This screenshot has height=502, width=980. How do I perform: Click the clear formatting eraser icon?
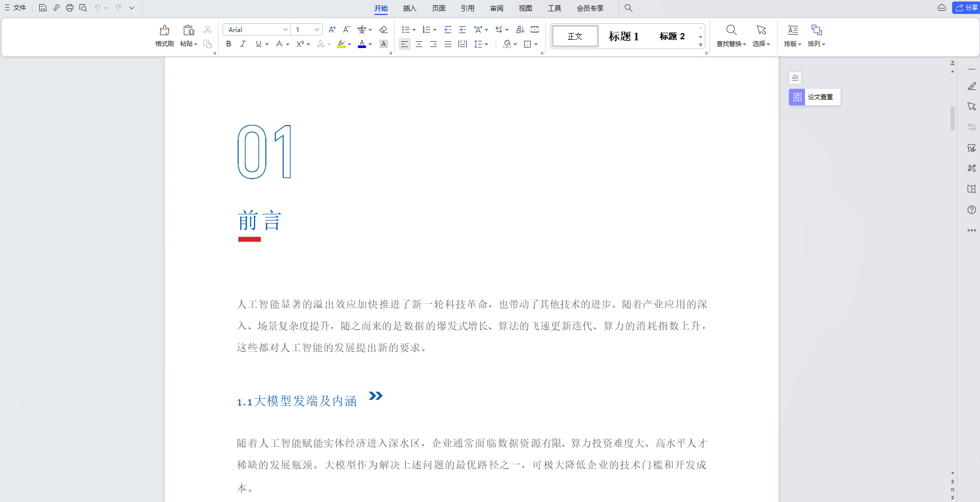pos(383,29)
